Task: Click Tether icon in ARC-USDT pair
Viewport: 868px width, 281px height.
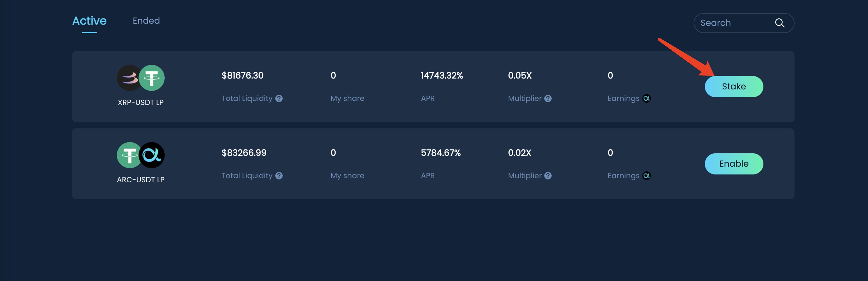Action: tap(128, 155)
